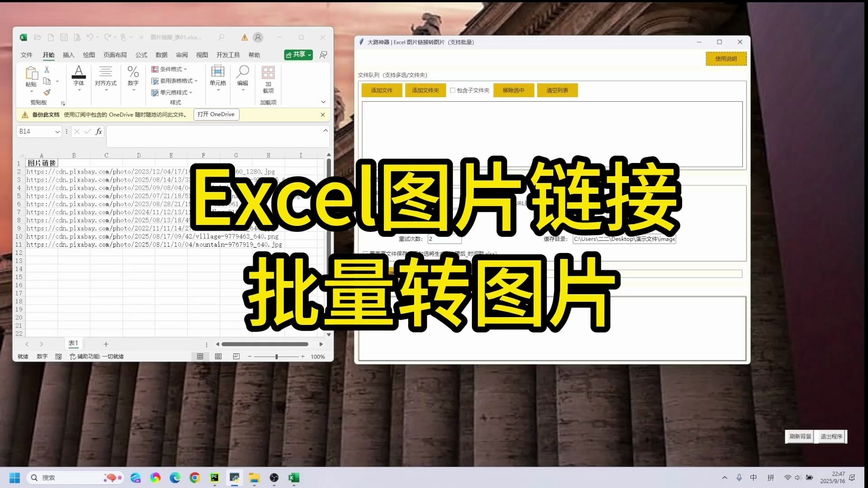Switch to page layout view in status bar

pos(218,356)
